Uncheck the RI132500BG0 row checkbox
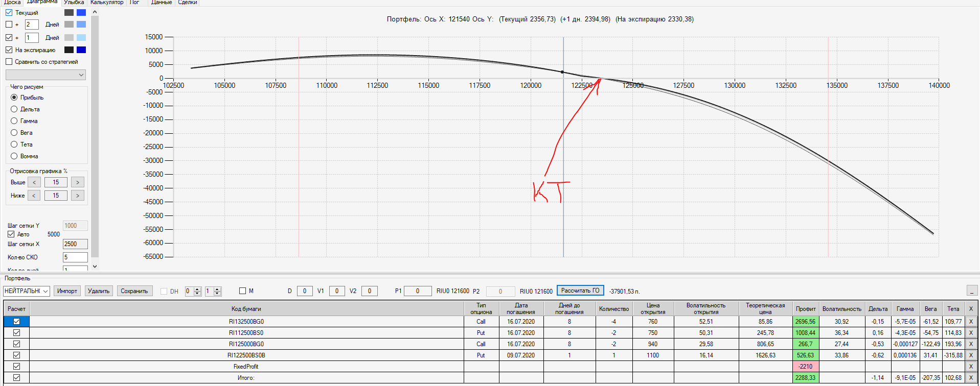The image size is (980, 386). pos(16,322)
